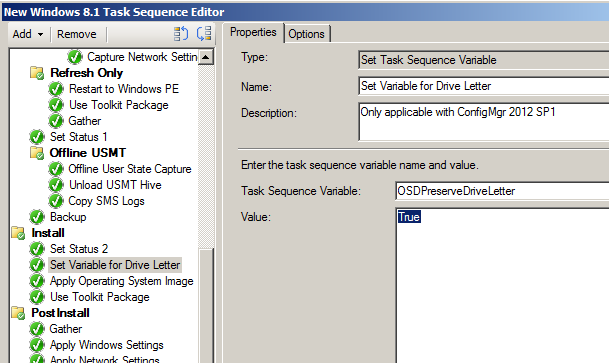Select Restart to Windows PE step

pyautogui.click(x=124, y=89)
